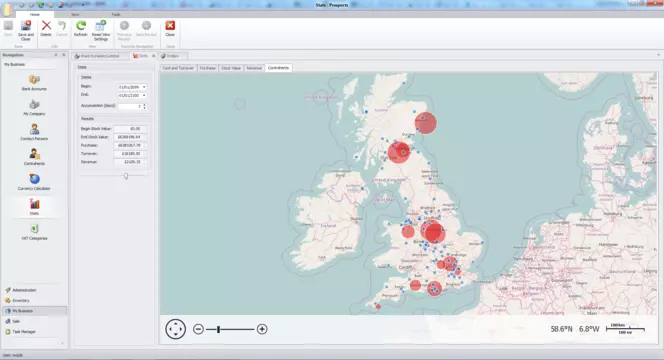This screenshot has height=360, width=664.
Task: Click the Refresh ribbon icon
Action: (80, 29)
